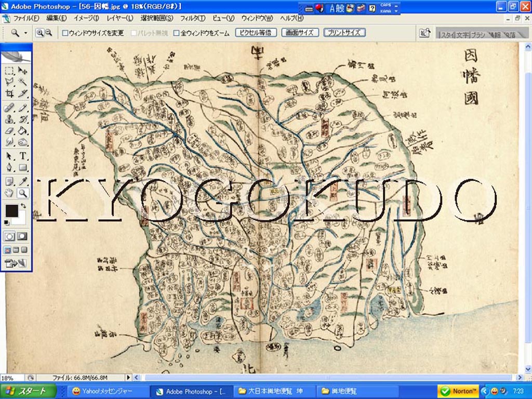Click the Jump to ImageReady button
Screen dimensions: 532x399
click(x=16, y=263)
